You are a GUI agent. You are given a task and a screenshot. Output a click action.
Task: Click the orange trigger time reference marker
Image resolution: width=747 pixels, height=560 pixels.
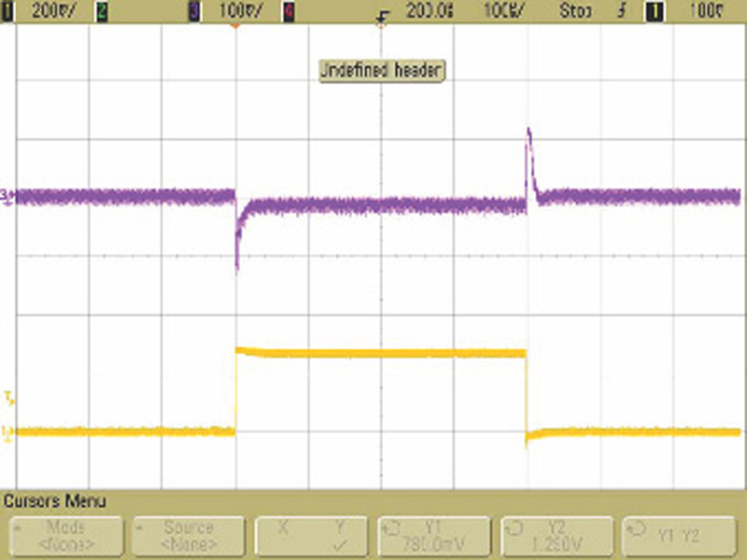point(234,24)
